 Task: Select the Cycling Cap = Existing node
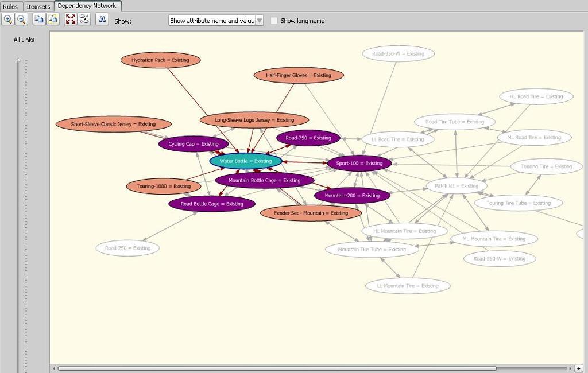pos(194,144)
